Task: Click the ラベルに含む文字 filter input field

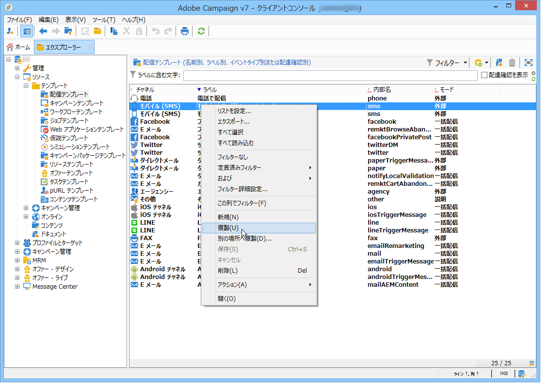Action: point(330,75)
